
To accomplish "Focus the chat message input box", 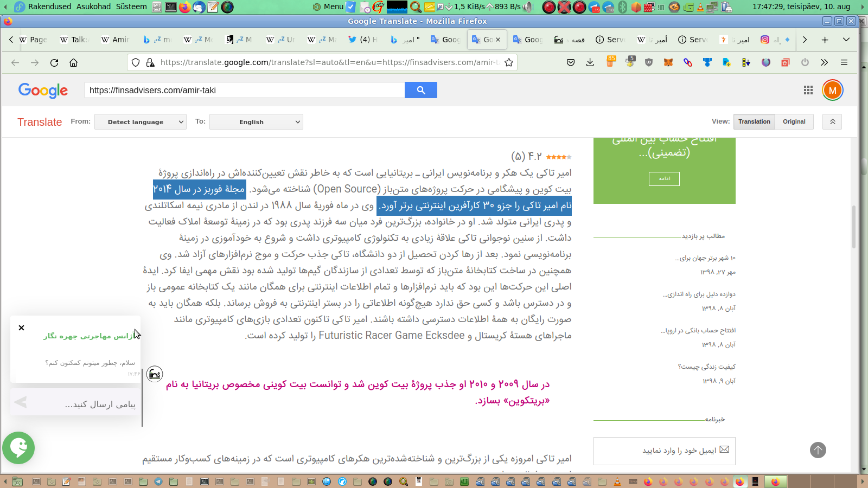I will pos(75,402).
